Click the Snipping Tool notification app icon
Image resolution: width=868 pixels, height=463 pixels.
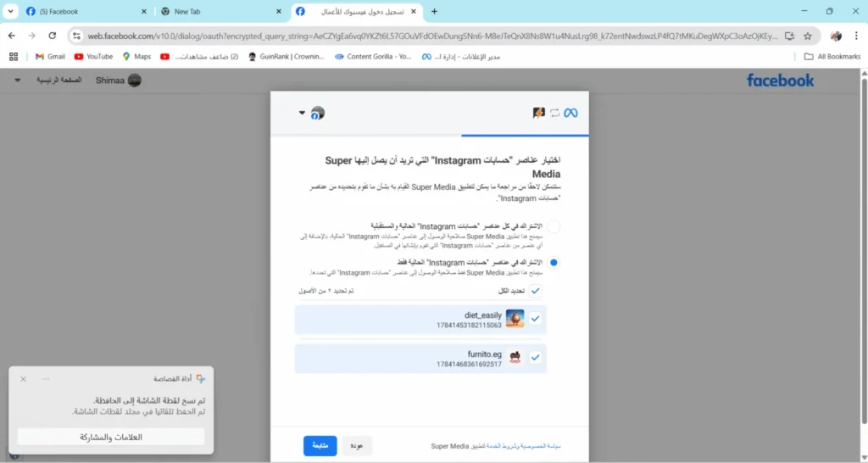[200, 379]
